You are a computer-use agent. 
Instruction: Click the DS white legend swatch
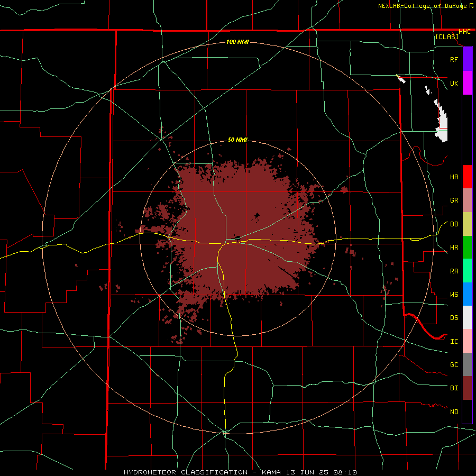coord(467,317)
